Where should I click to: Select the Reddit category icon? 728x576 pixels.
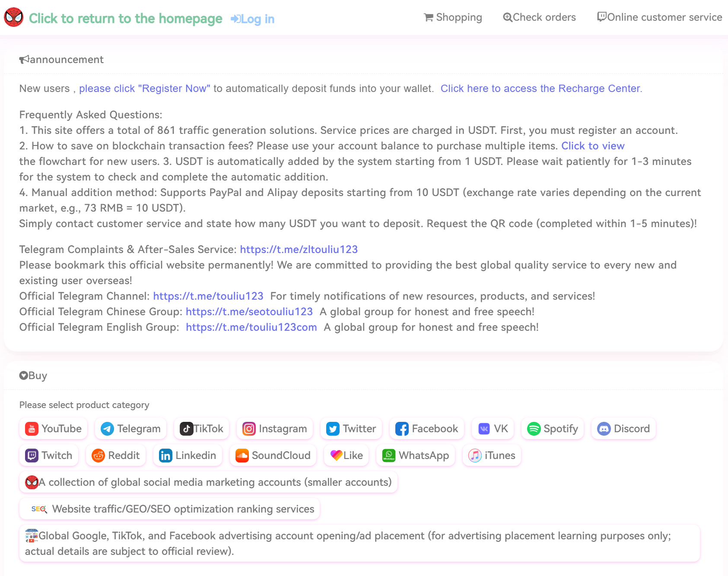[99, 456]
